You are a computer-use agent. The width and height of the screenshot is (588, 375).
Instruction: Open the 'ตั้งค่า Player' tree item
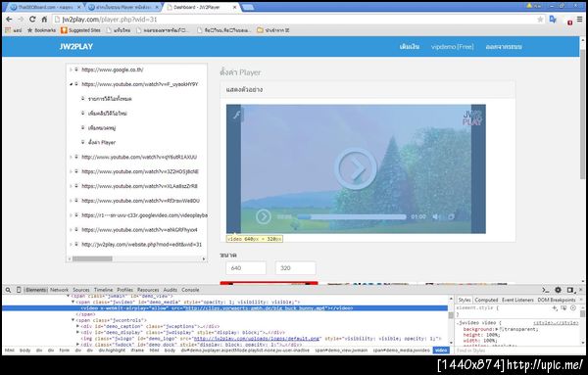tap(102, 142)
